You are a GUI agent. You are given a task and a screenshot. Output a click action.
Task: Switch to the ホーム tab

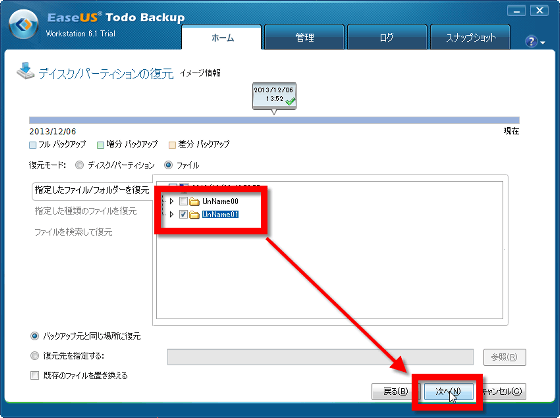coord(222,37)
